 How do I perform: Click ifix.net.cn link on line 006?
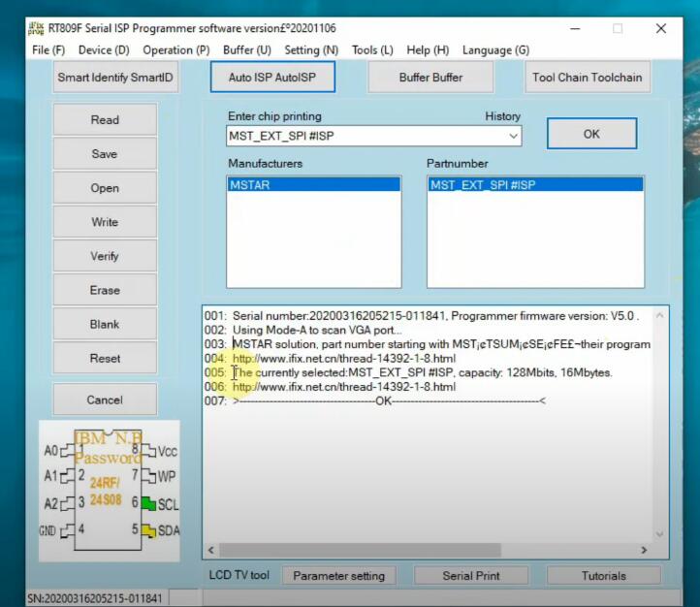[344, 387]
